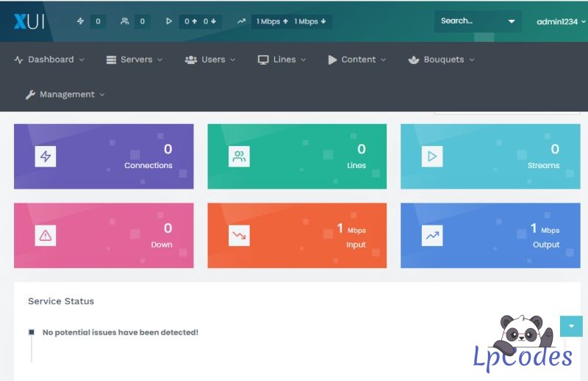This screenshot has height=381, width=588.
Task: Open the Bouquets menu
Action: [x=442, y=59]
